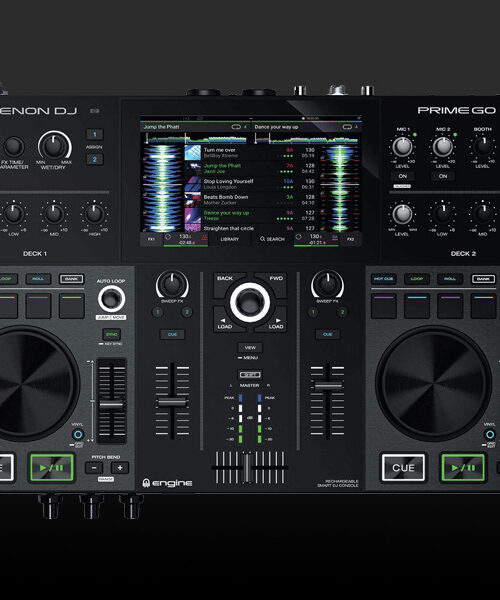Tap the FX2 tab on the touchscreen
The image size is (500, 600).
coord(350,239)
